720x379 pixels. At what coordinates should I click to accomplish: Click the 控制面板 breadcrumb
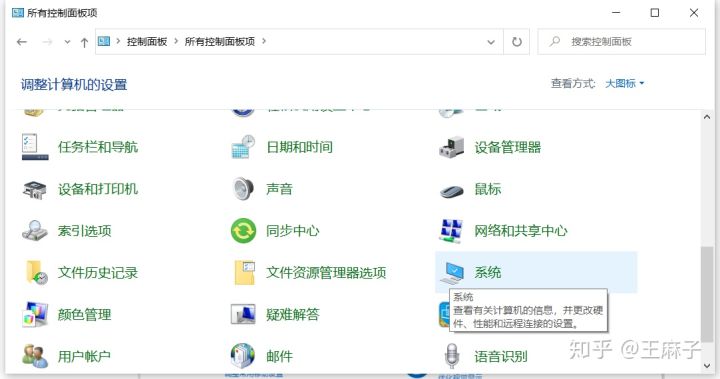[x=147, y=41]
